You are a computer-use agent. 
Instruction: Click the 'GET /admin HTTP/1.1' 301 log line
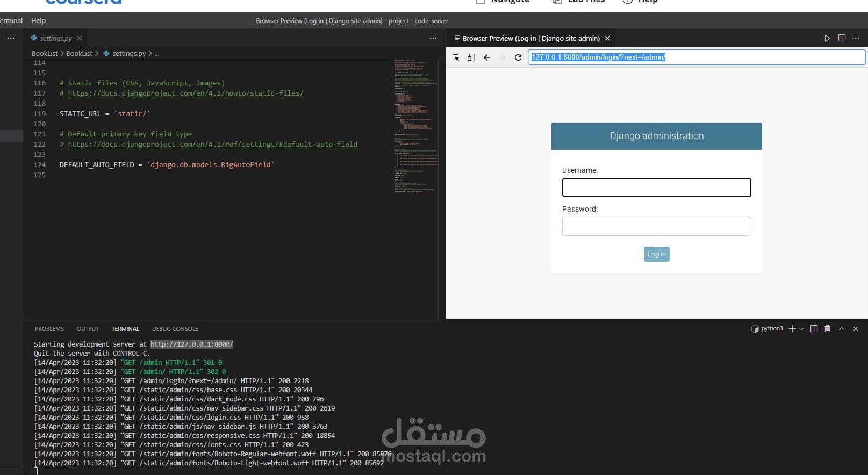tap(128, 363)
